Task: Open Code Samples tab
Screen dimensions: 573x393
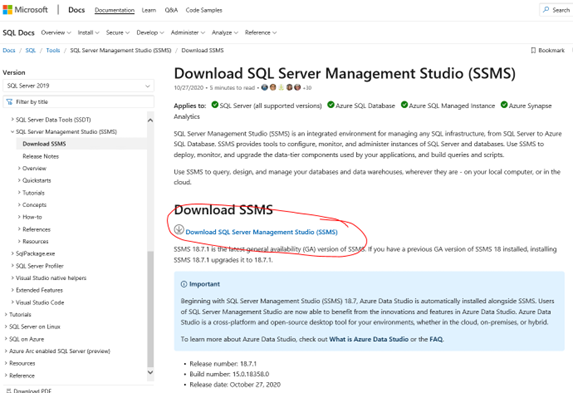Action: (x=204, y=10)
